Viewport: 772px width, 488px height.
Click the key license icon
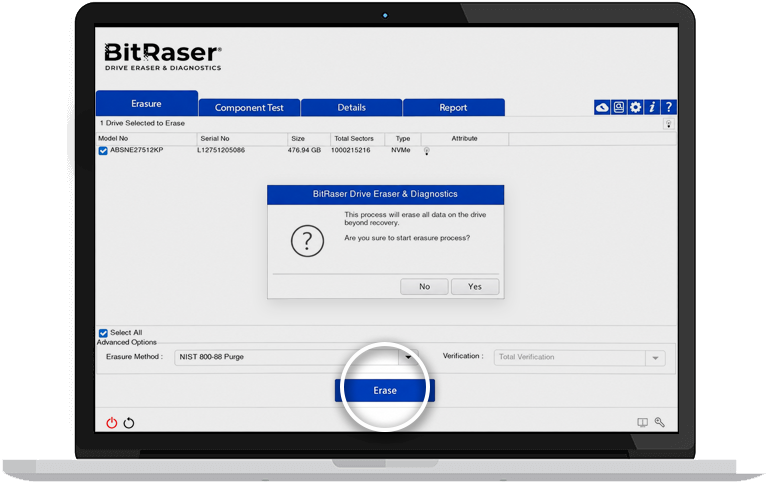(660, 422)
